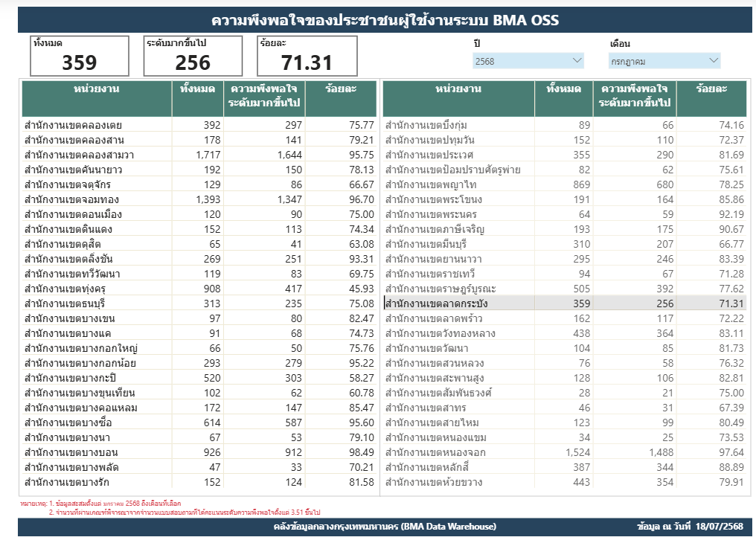Screen dimensions: 756x543
Task: Select row สำนักงานเขตภาษีเจริญ
Action: [565, 229]
